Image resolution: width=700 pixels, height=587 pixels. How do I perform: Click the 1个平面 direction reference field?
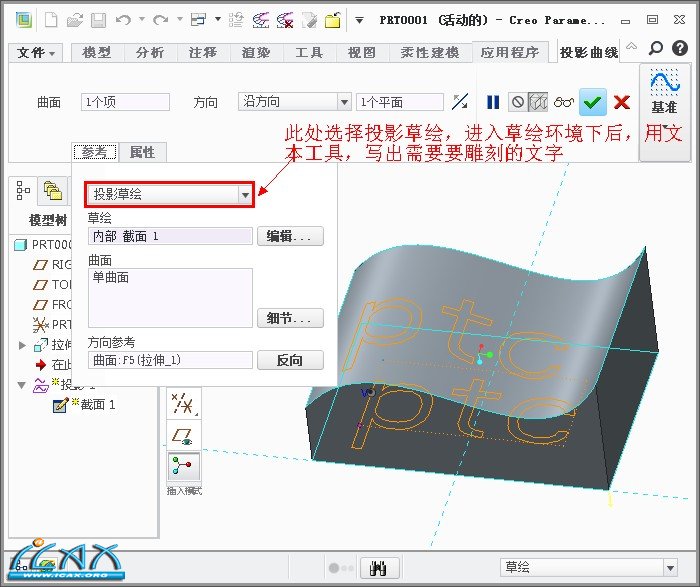click(x=400, y=102)
